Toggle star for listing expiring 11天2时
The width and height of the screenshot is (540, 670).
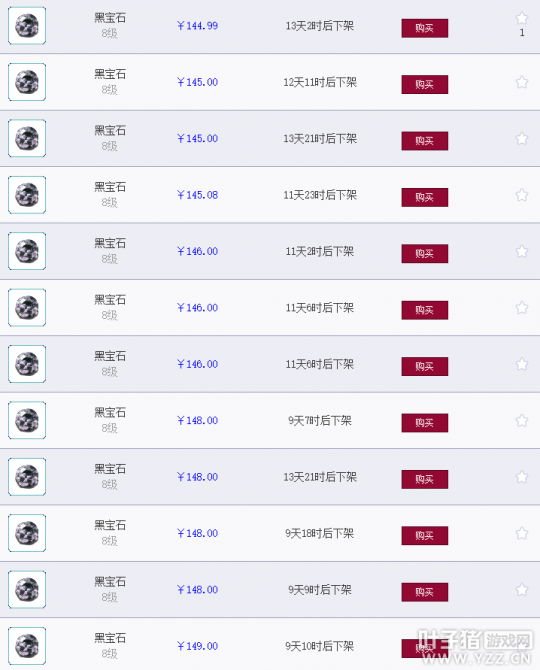[x=522, y=251]
